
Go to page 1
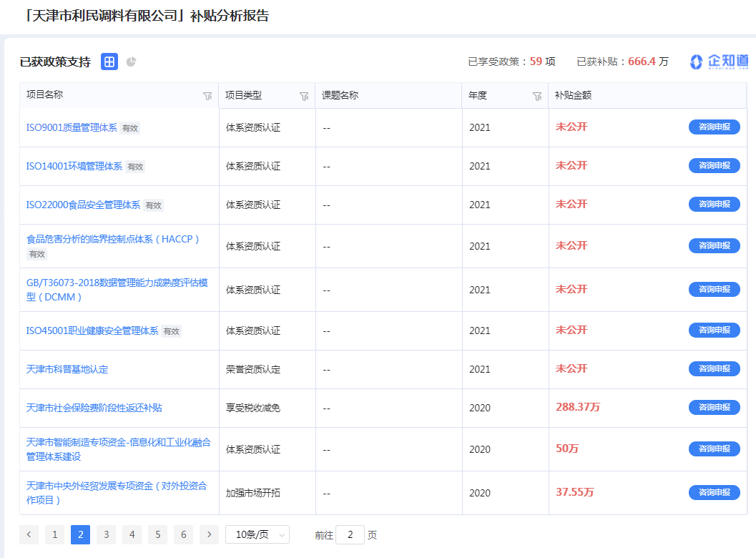tap(55, 534)
